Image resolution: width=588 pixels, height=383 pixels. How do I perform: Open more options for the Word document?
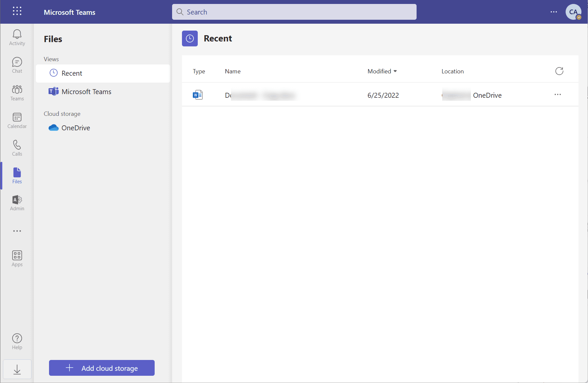point(558,94)
